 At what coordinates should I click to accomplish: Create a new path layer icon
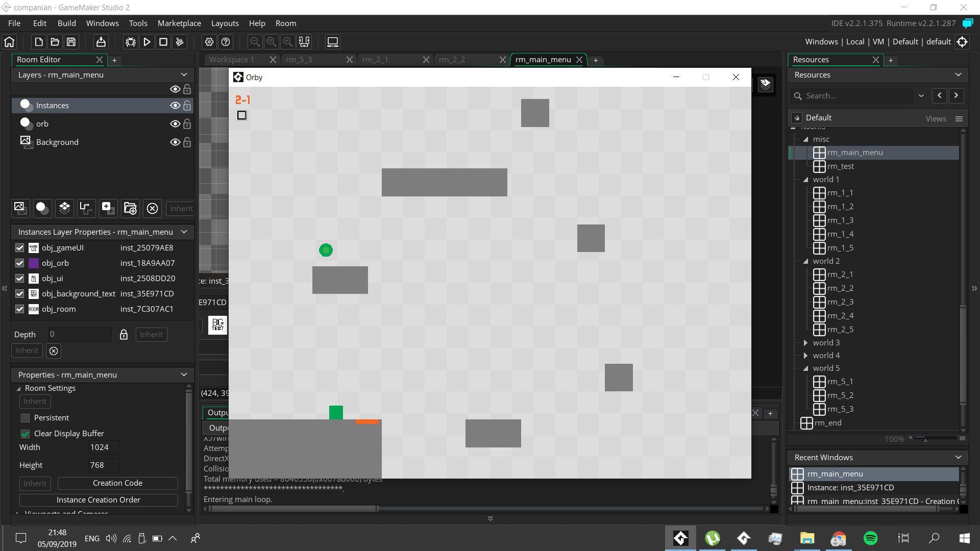[x=86, y=208]
